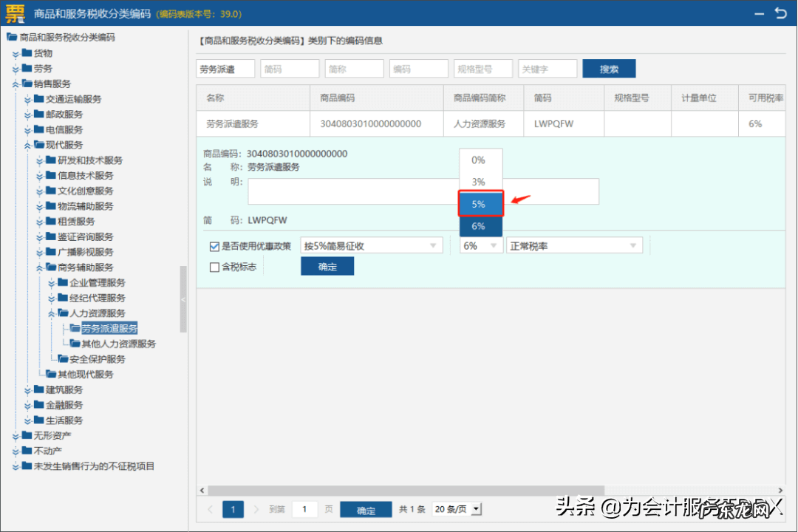
Task: Uncheck the 是否使用优惠政策 checkbox
Action: [x=214, y=246]
